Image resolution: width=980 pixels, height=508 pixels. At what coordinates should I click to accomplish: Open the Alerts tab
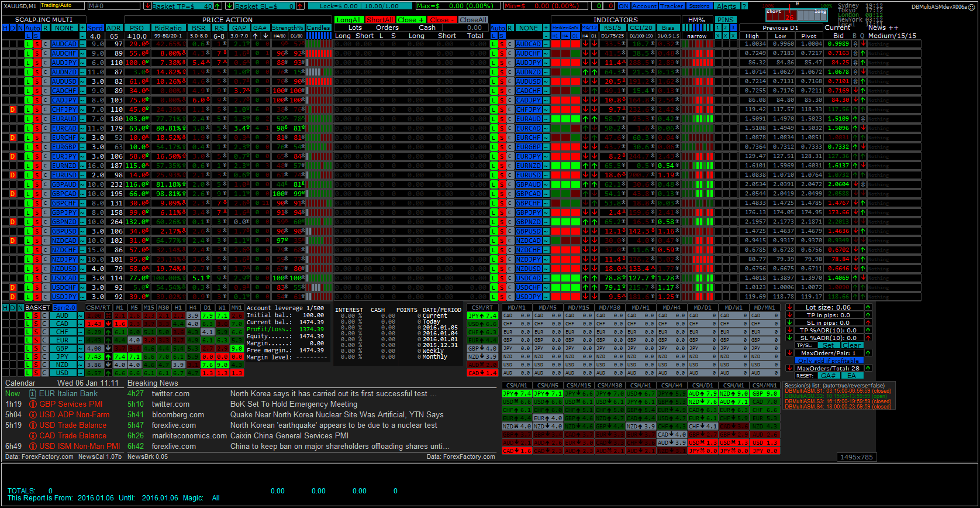pyautogui.click(x=726, y=6)
